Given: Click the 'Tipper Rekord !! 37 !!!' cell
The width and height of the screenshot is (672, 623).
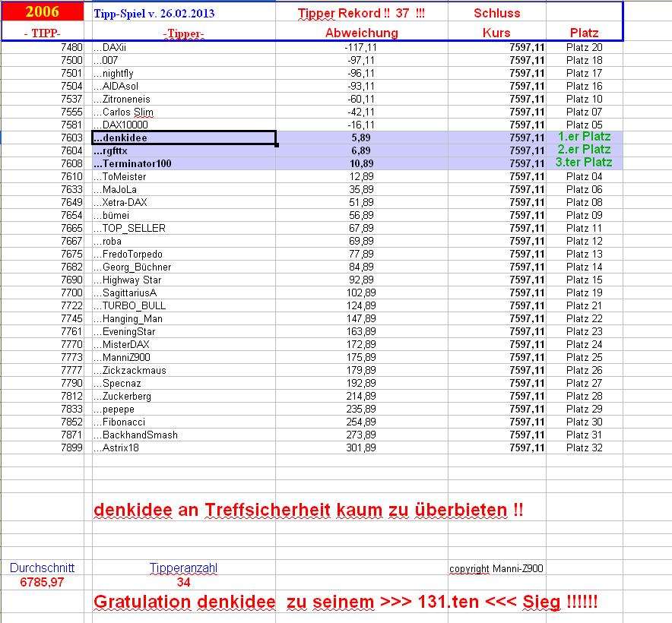Looking at the screenshot, I should tap(361, 13).
